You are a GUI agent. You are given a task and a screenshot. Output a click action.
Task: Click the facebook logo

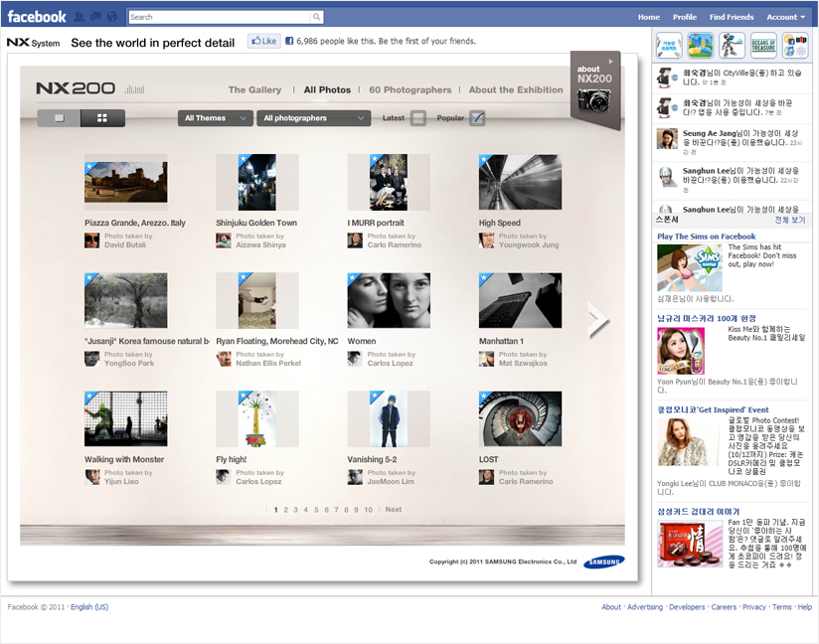point(37,17)
